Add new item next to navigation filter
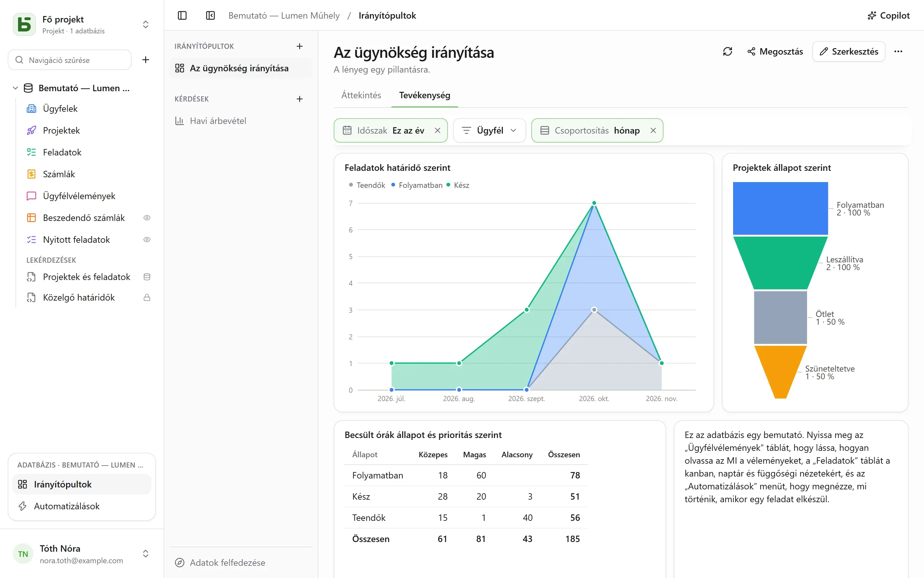 145,60
